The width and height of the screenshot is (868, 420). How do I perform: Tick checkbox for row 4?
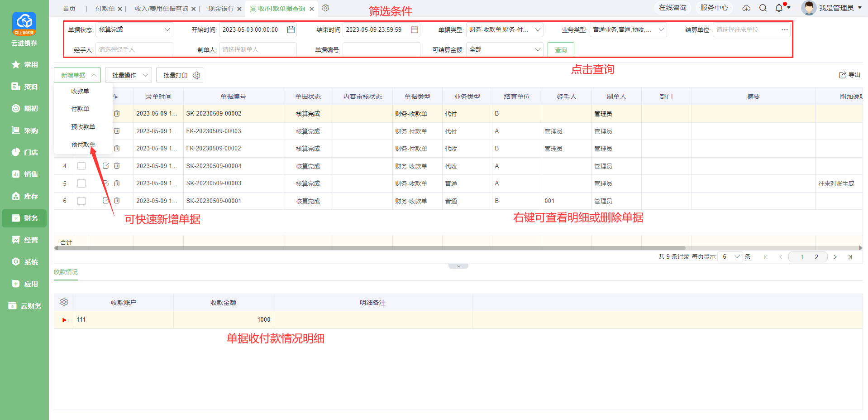pyautogui.click(x=81, y=166)
